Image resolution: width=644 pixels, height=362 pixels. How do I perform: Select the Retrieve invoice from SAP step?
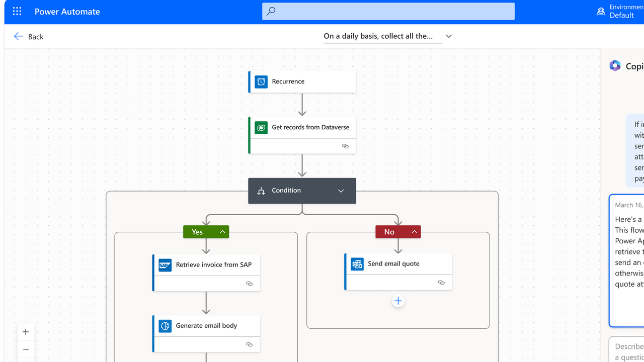(213, 265)
